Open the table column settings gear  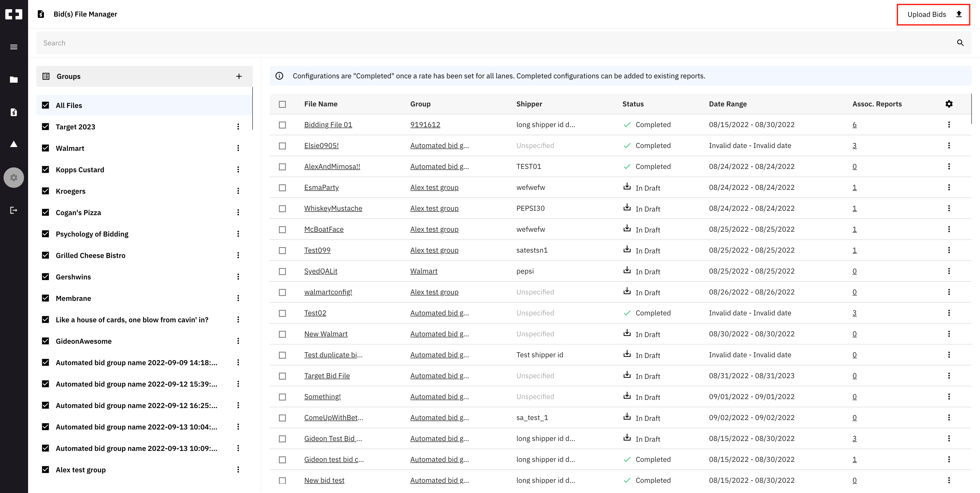click(950, 104)
